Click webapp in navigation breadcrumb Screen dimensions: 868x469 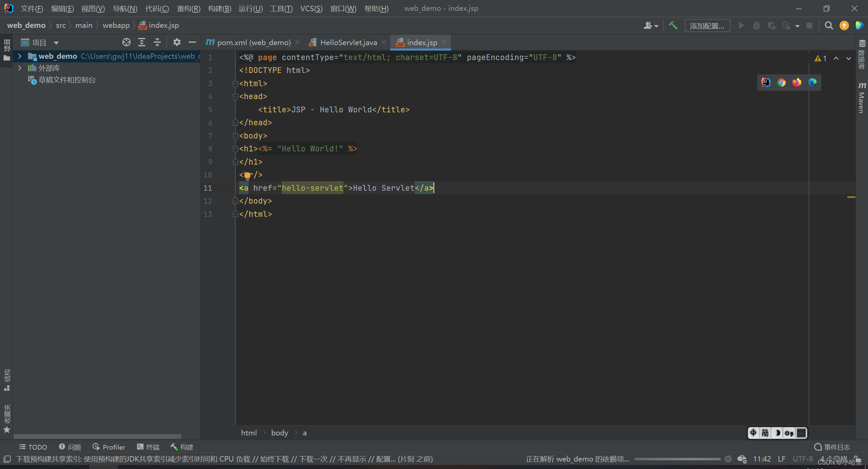[x=116, y=25]
